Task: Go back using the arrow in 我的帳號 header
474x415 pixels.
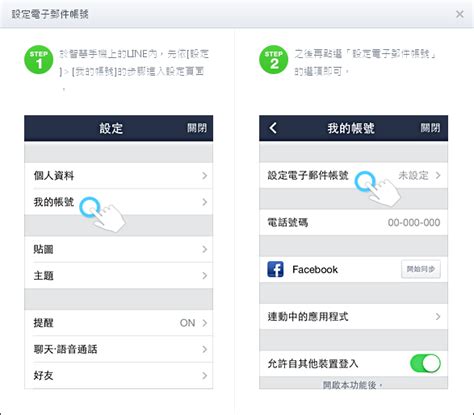Action: coord(273,128)
